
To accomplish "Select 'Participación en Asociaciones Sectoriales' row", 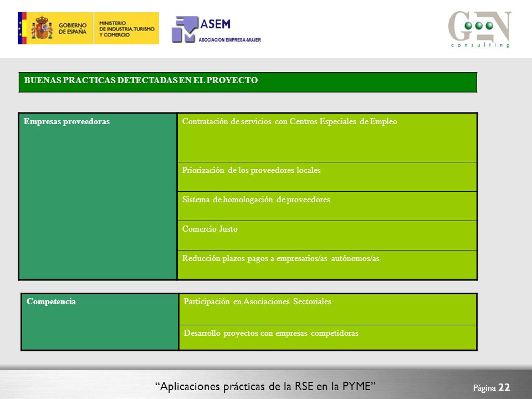I will (328, 309).
